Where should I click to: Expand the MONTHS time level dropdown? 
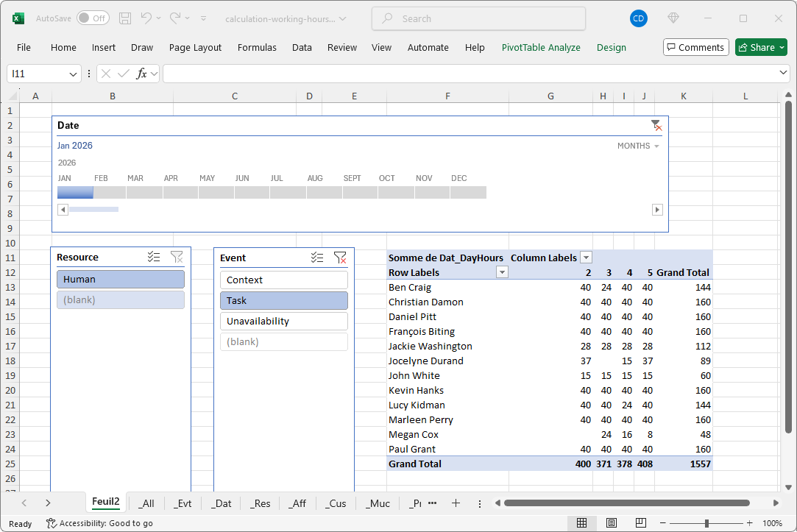638,146
